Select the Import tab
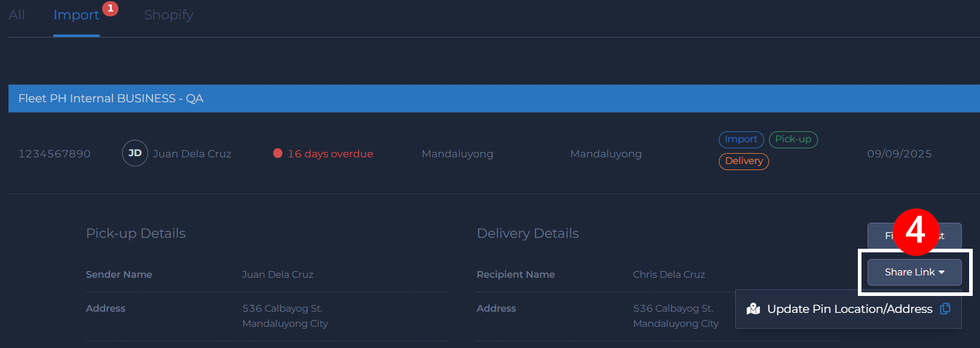The image size is (980, 348). 76,15
